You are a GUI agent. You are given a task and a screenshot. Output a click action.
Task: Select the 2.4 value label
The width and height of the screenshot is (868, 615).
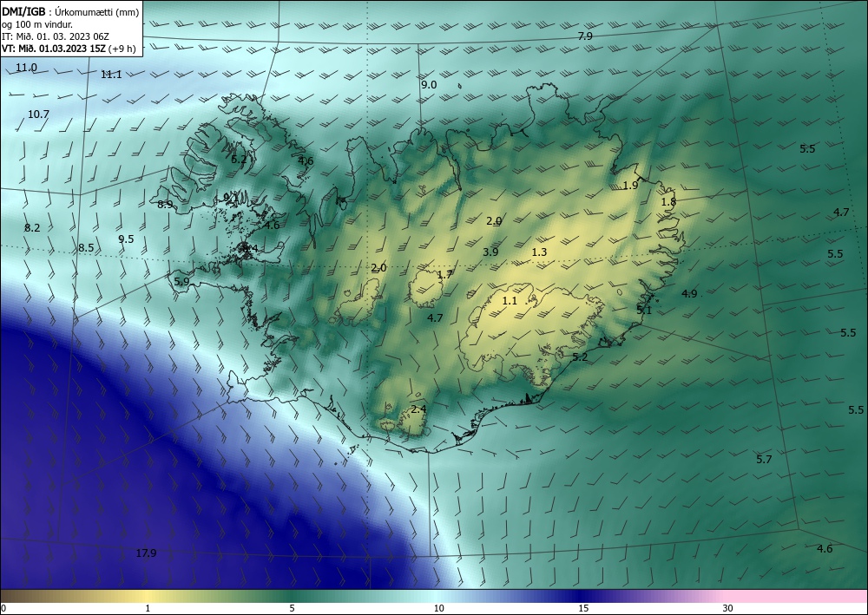pos(419,409)
